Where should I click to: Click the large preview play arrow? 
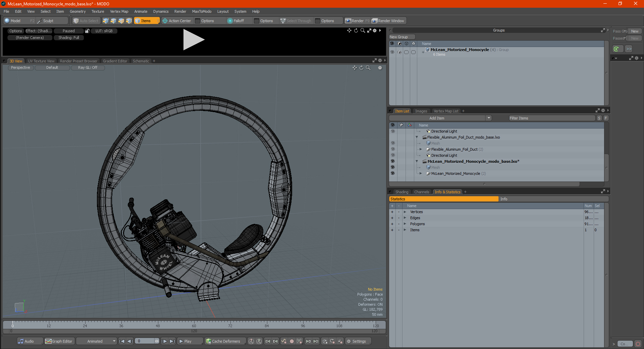coord(194,40)
